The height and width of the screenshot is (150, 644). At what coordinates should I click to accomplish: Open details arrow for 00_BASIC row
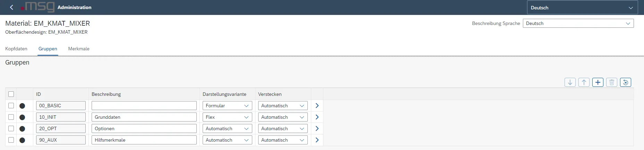317,106
